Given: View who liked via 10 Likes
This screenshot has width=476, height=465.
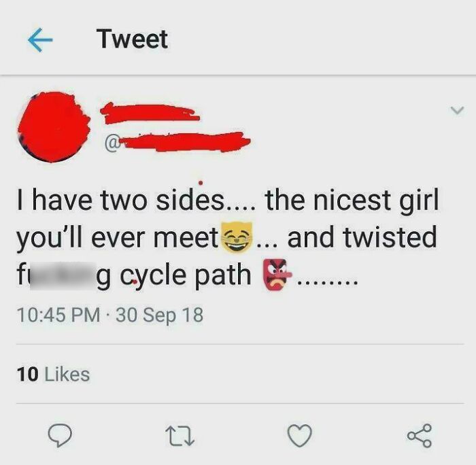Looking at the screenshot, I should 54,374.
